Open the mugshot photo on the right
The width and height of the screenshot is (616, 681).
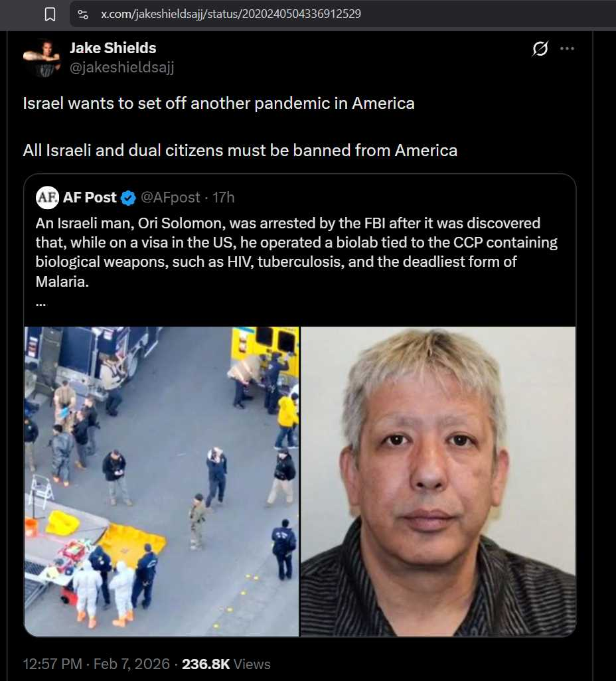tap(438, 481)
